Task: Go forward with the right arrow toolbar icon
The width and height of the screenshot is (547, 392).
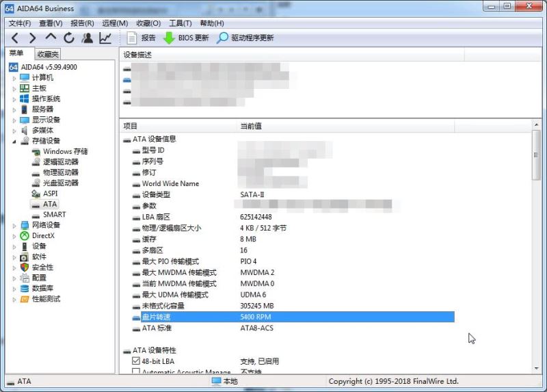Action: coord(32,38)
